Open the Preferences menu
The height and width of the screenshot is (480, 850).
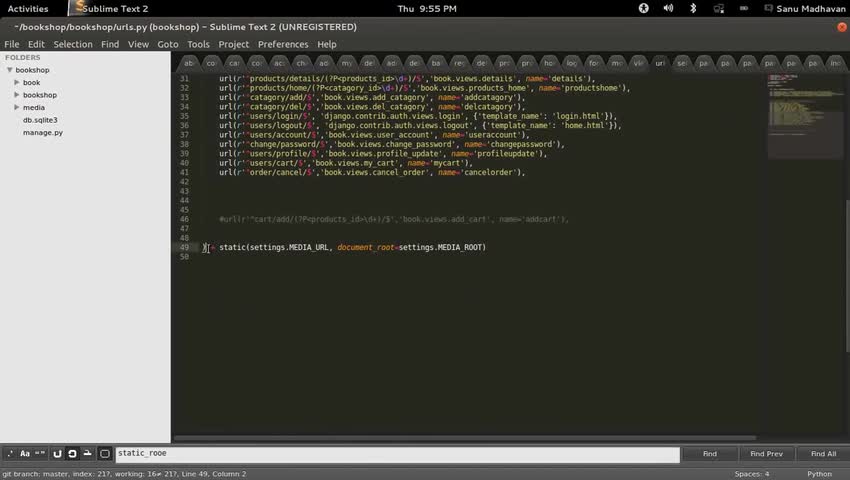point(283,45)
